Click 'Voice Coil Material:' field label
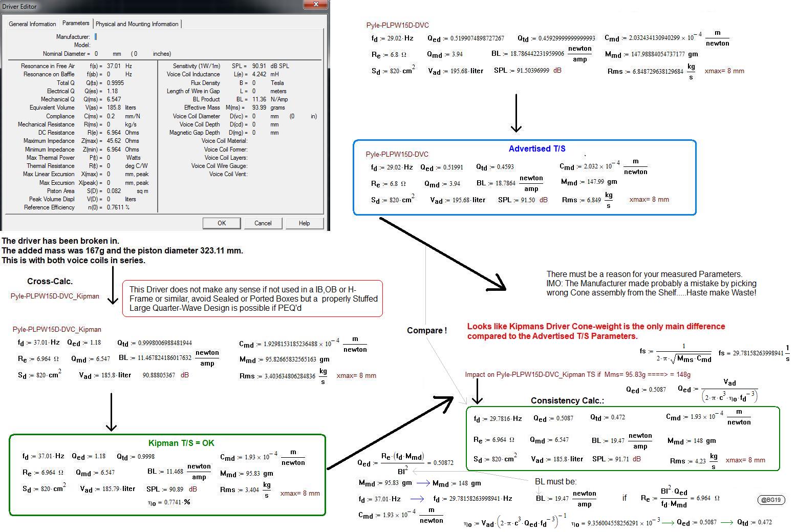Screen dimensions: 796x532 click(224, 141)
